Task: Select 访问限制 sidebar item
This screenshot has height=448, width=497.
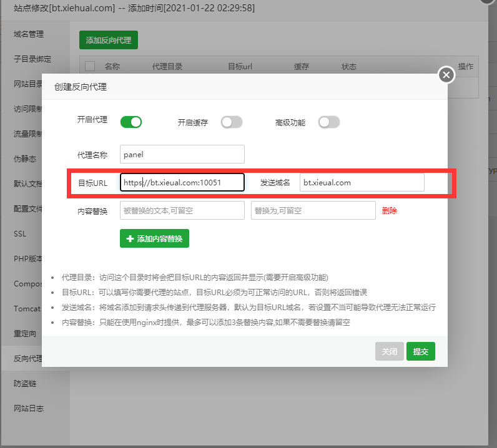Action: tap(28, 109)
